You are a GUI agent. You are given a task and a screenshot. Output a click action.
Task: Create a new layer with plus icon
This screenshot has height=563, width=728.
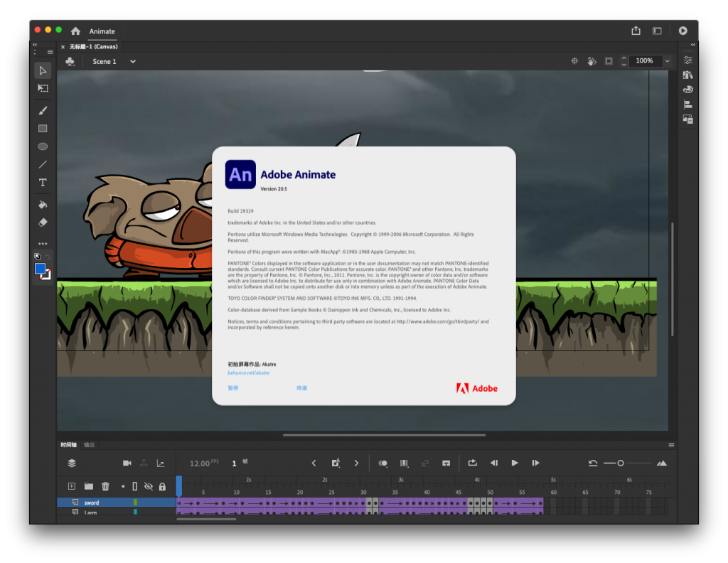(x=72, y=486)
